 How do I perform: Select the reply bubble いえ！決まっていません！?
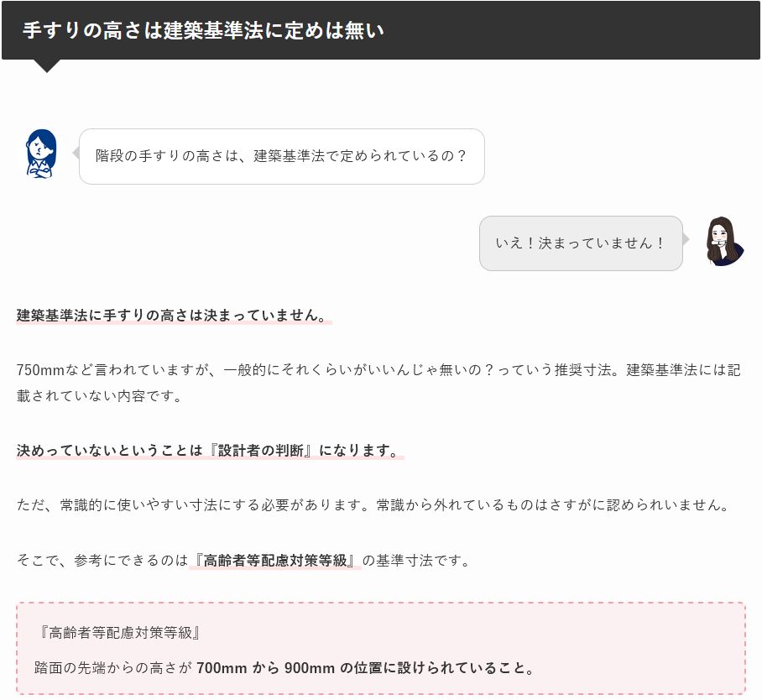[x=580, y=243]
